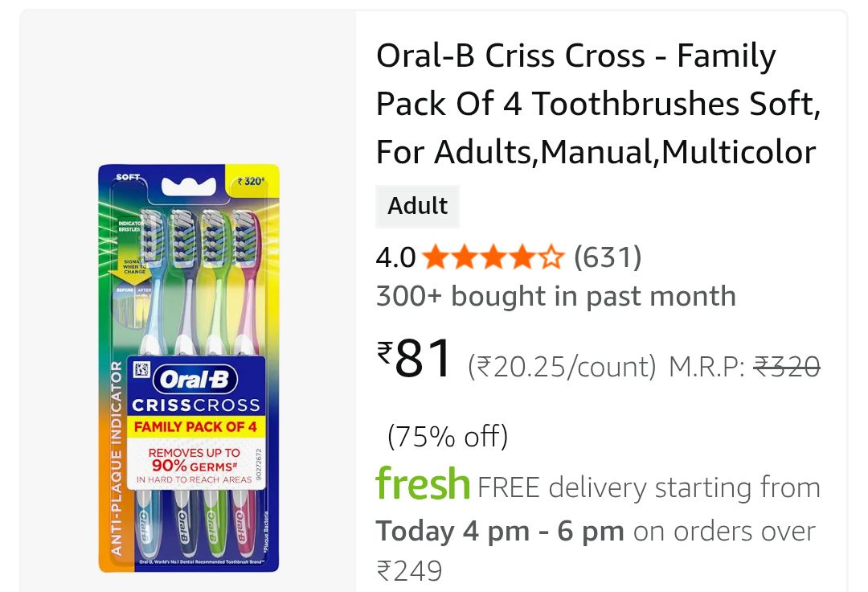Image resolution: width=868 pixels, height=592 pixels.
Task: Click the light blue toothbrush in the pack
Action: [x=154, y=273]
